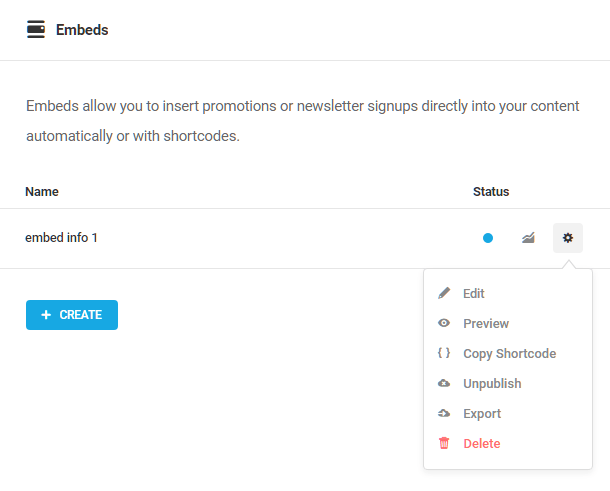Click the blue published status dot
610x491 pixels.
point(488,238)
